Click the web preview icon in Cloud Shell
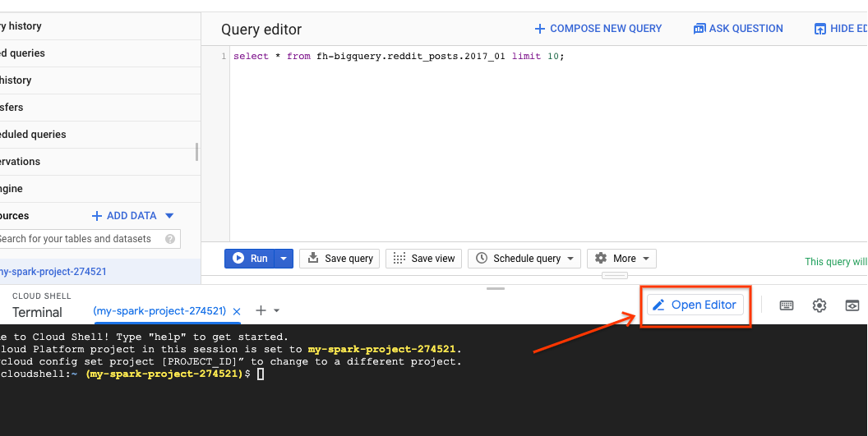Viewport: 868px width, 436px height. click(x=853, y=305)
